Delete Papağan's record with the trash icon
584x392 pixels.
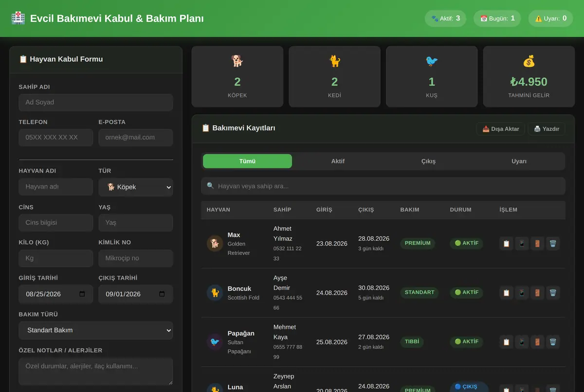(x=553, y=342)
